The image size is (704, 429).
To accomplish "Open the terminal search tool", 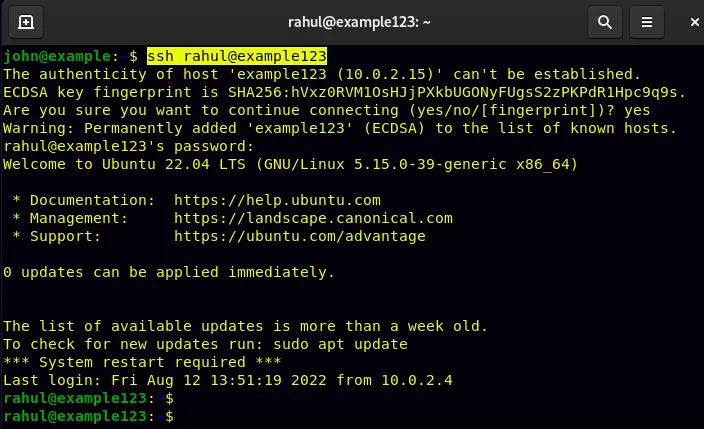I will tap(605, 22).
